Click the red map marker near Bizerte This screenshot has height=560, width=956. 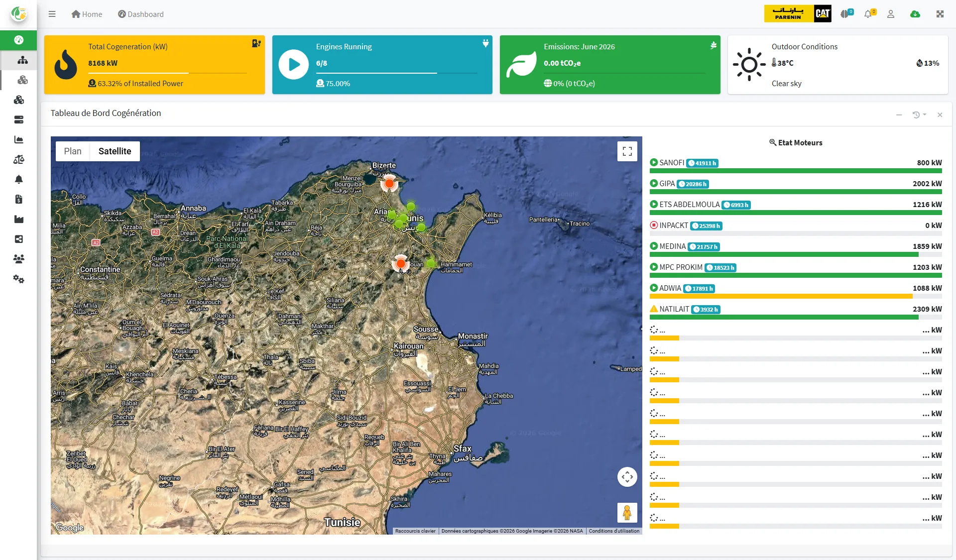pos(389,184)
